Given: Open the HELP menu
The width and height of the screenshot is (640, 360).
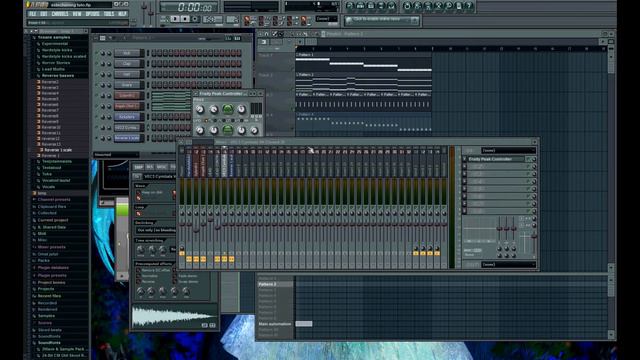Looking at the screenshot, I should coord(122,14).
